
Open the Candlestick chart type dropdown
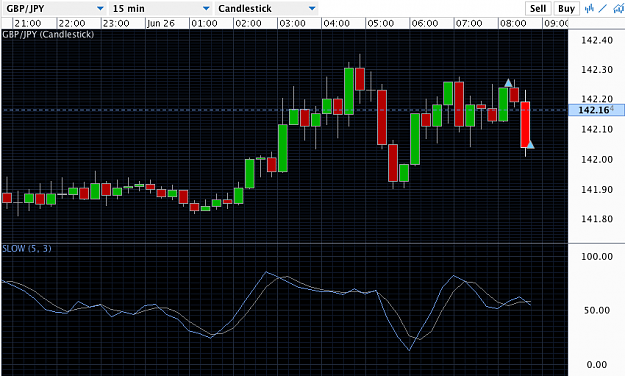(x=266, y=8)
